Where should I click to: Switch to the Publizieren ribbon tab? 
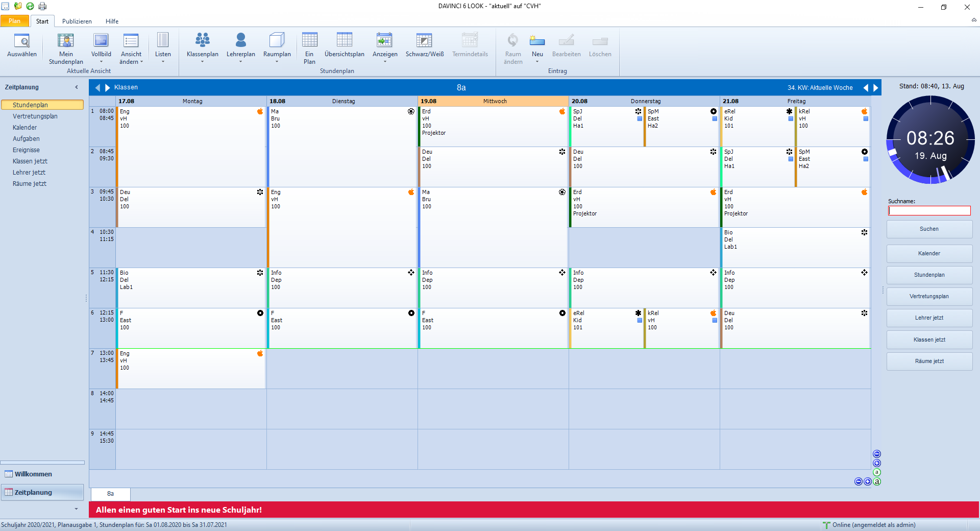(x=77, y=21)
